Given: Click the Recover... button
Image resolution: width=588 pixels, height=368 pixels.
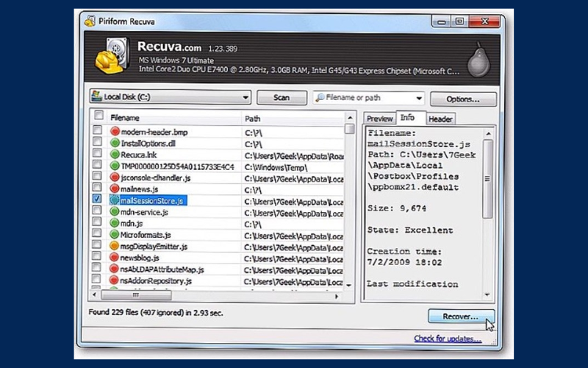Looking at the screenshot, I should coord(461,316).
